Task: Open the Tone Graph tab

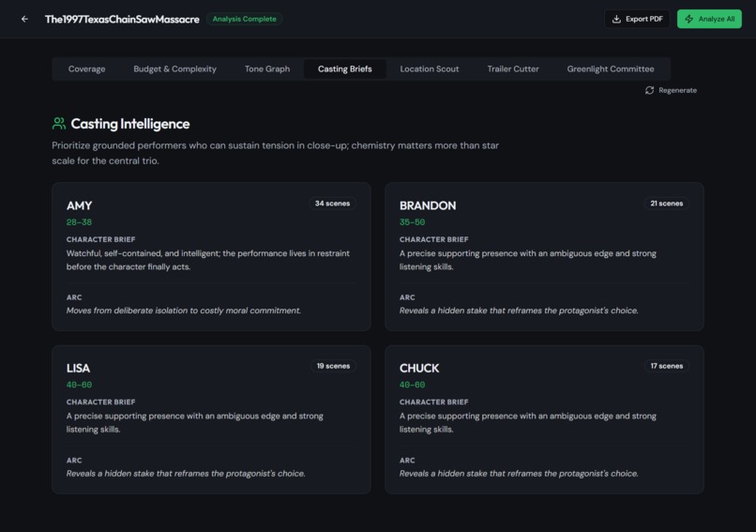Action: [x=267, y=69]
